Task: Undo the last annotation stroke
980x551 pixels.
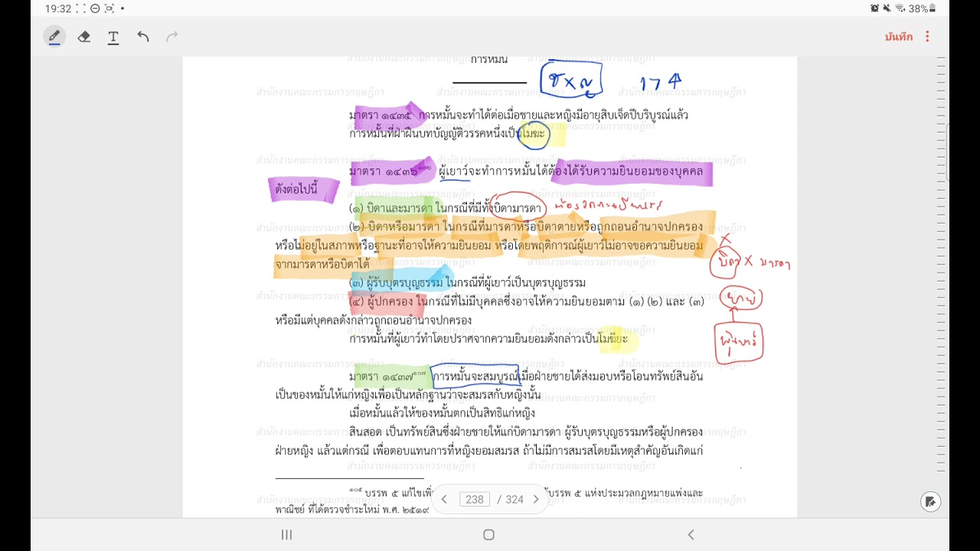Action: pyautogui.click(x=143, y=37)
